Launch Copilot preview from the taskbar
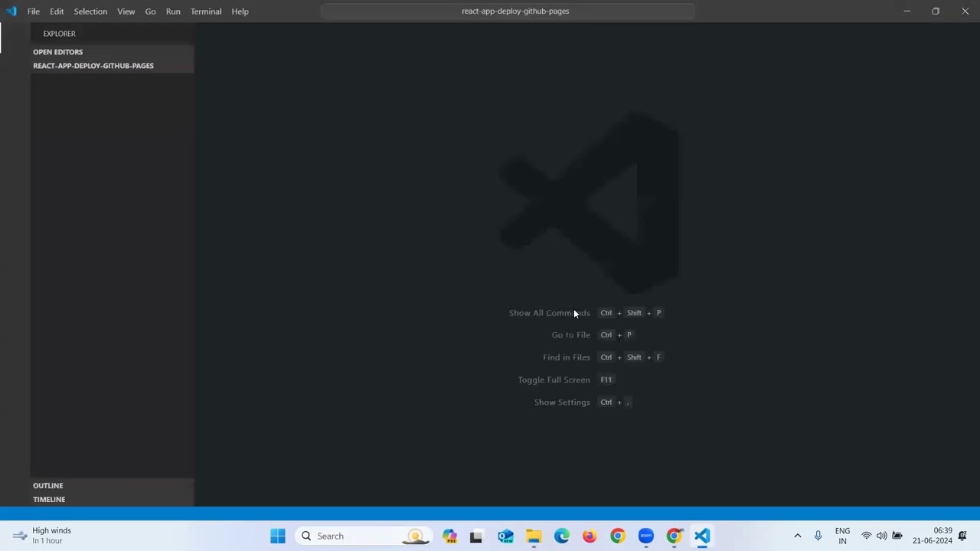 [x=449, y=536]
